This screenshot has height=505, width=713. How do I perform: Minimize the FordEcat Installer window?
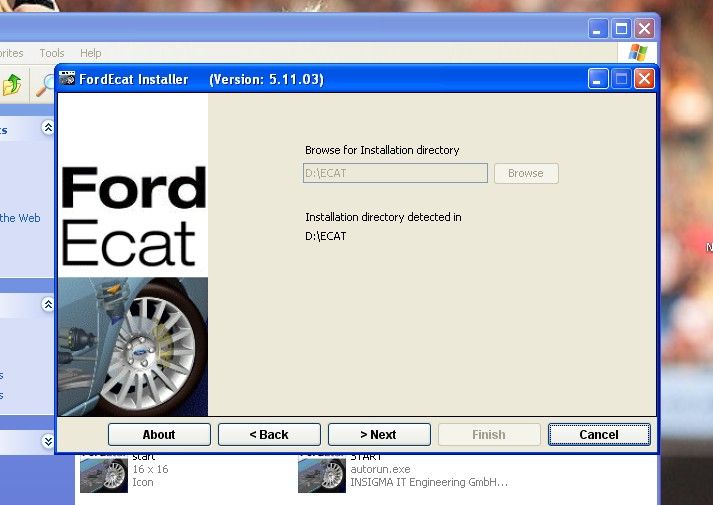pos(598,79)
